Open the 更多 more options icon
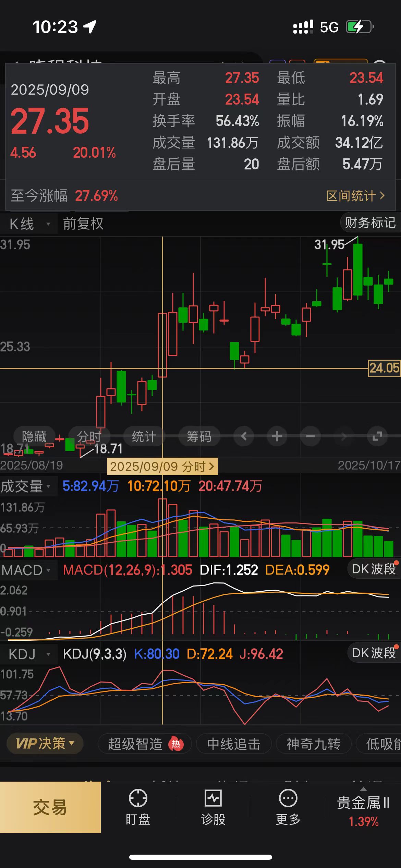Viewport: 401px width, 868px height. coord(288,807)
